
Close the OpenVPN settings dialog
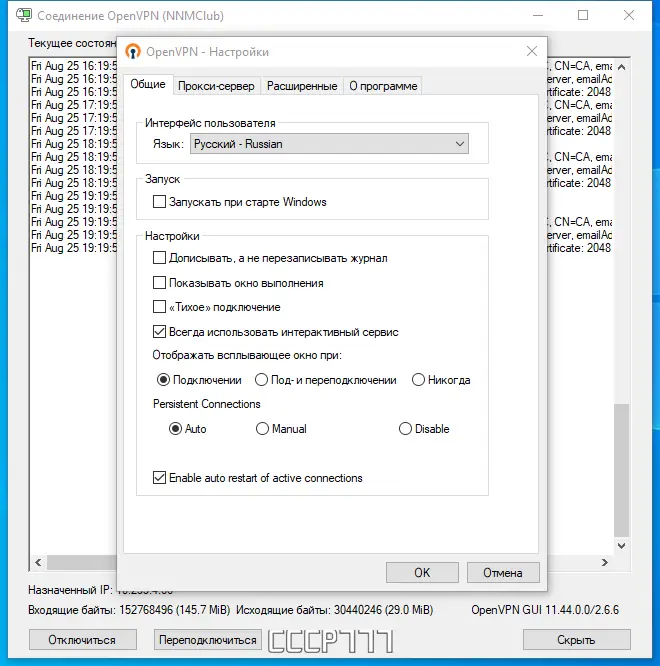pos(532,51)
